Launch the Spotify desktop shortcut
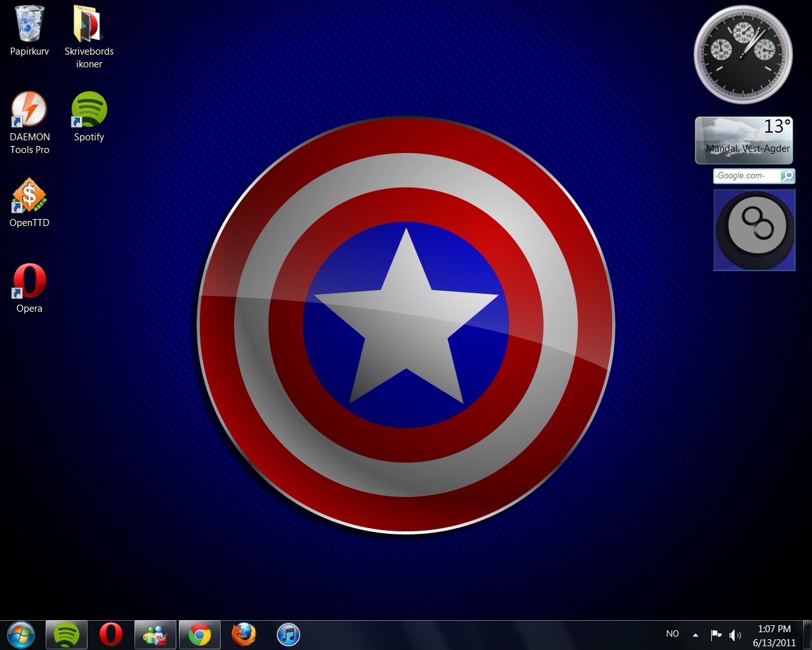Image resolution: width=812 pixels, height=650 pixels. pos(89,116)
